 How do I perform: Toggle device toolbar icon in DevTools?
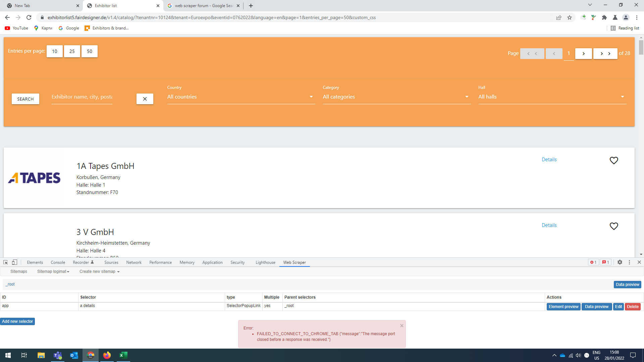[14, 262]
